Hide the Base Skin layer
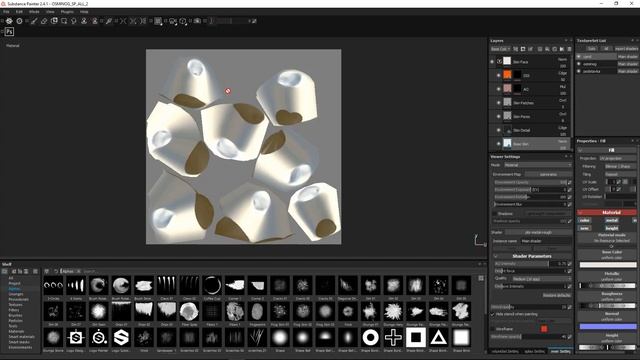 pos(498,144)
